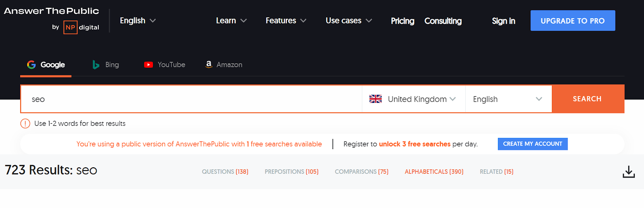
Task: Select the Google search tab
Action: coord(46,64)
